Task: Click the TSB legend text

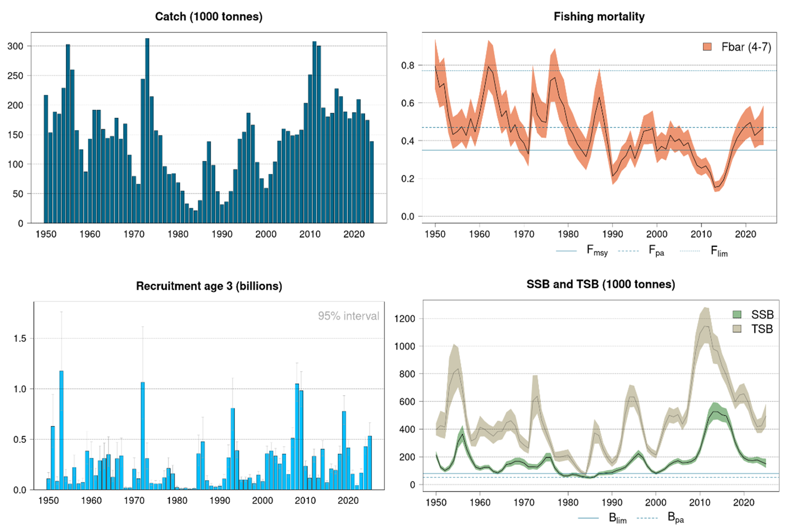Action: point(762,329)
